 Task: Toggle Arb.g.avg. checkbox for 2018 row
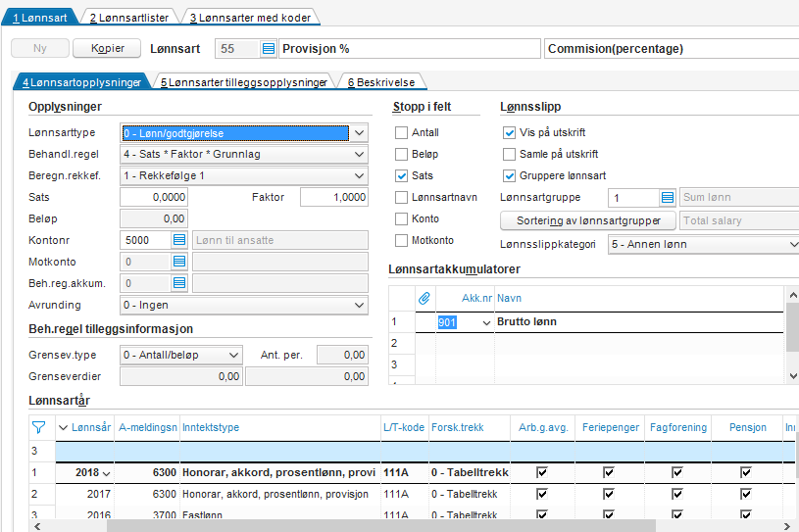pos(542,472)
